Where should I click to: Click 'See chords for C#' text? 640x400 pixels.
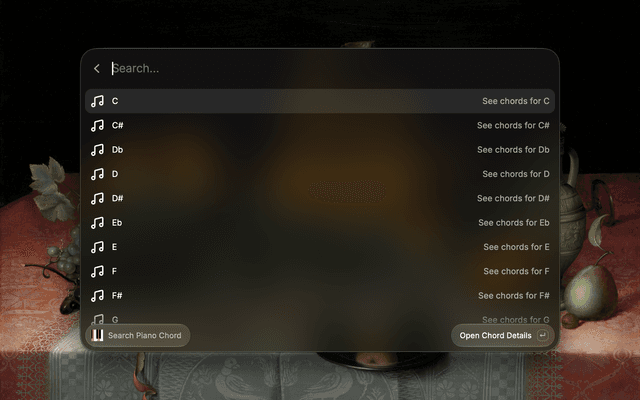pyautogui.click(x=513, y=125)
